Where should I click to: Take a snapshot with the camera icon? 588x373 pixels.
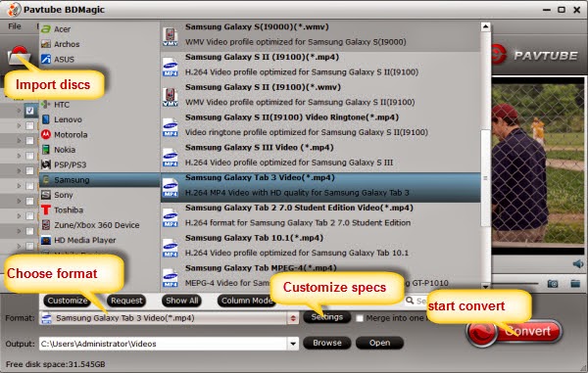click(x=553, y=284)
